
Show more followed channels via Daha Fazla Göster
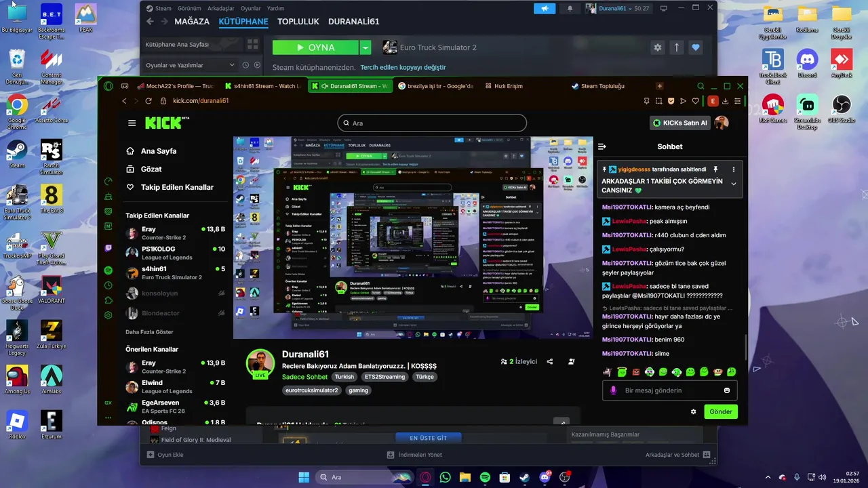(149, 332)
